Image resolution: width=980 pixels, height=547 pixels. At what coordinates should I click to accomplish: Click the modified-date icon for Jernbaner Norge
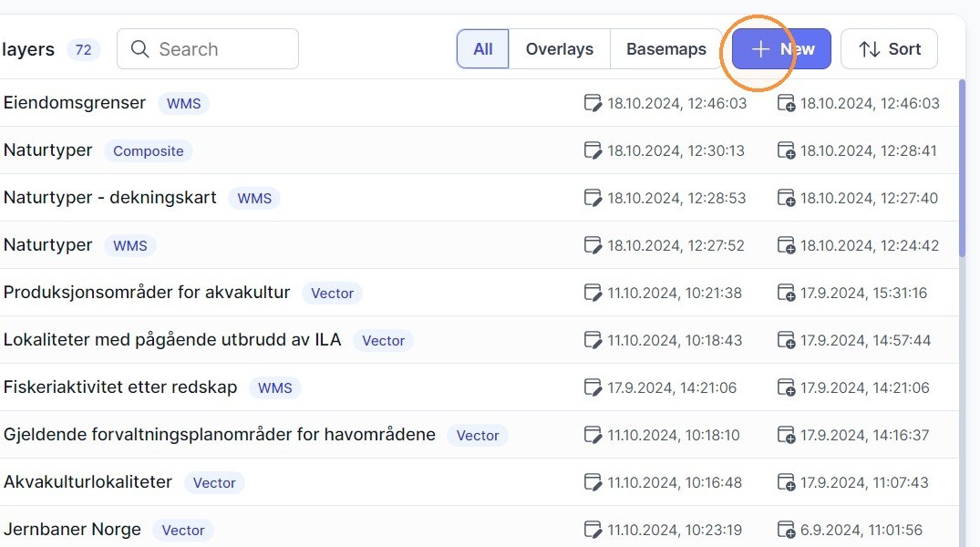(x=593, y=530)
